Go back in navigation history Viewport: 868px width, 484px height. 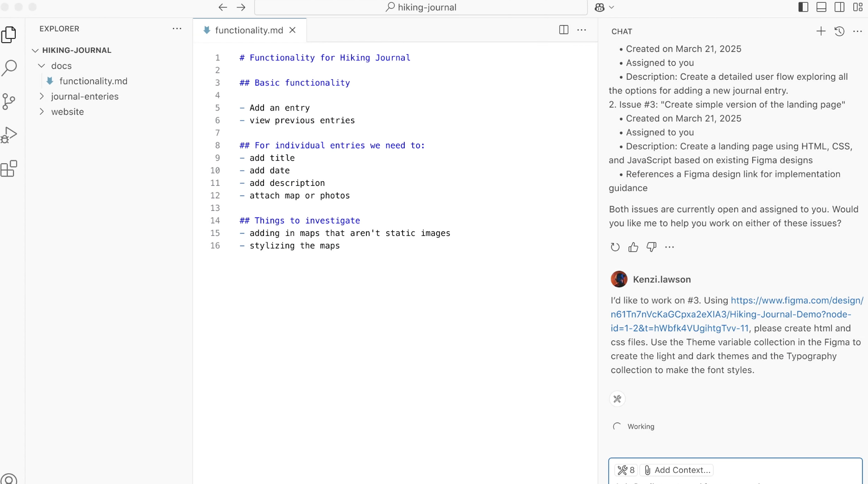click(x=223, y=7)
